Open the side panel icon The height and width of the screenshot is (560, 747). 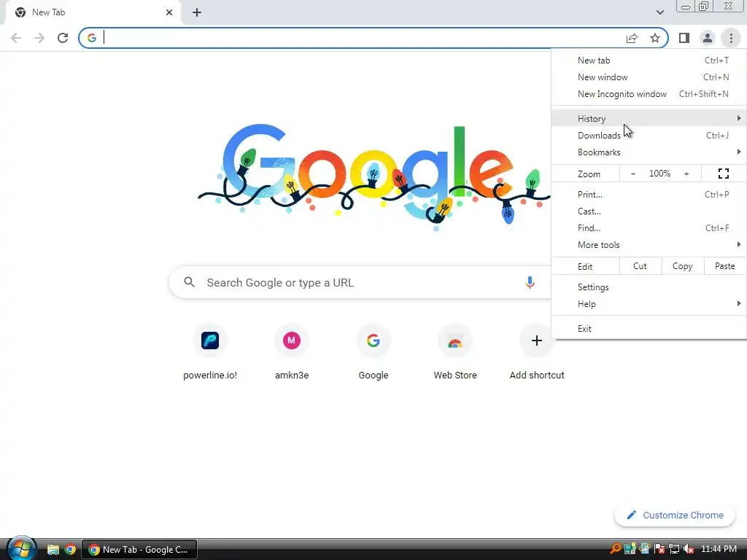684,38
